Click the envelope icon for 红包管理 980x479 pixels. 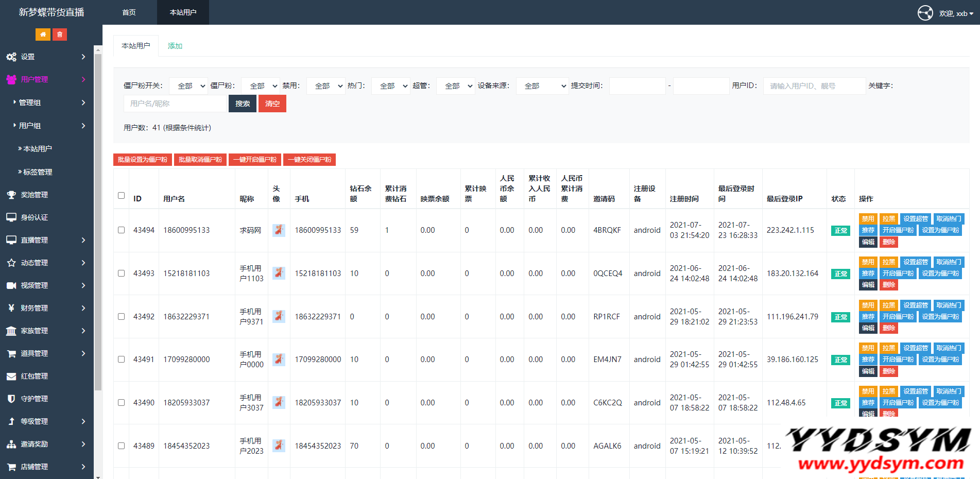(11, 376)
